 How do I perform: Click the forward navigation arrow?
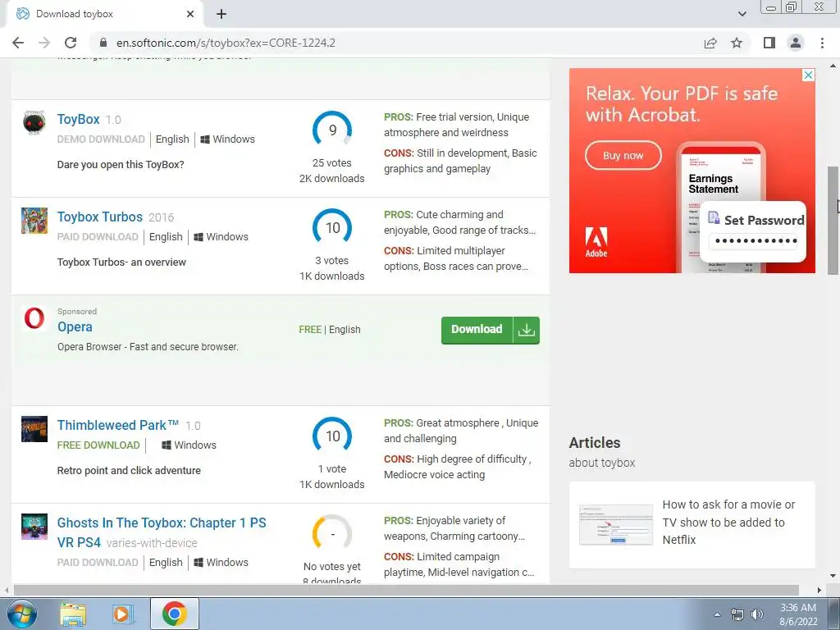[x=44, y=43]
